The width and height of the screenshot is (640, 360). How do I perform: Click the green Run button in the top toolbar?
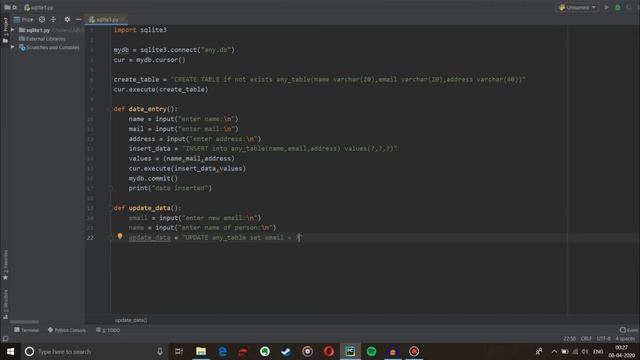[x=607, y=7]
